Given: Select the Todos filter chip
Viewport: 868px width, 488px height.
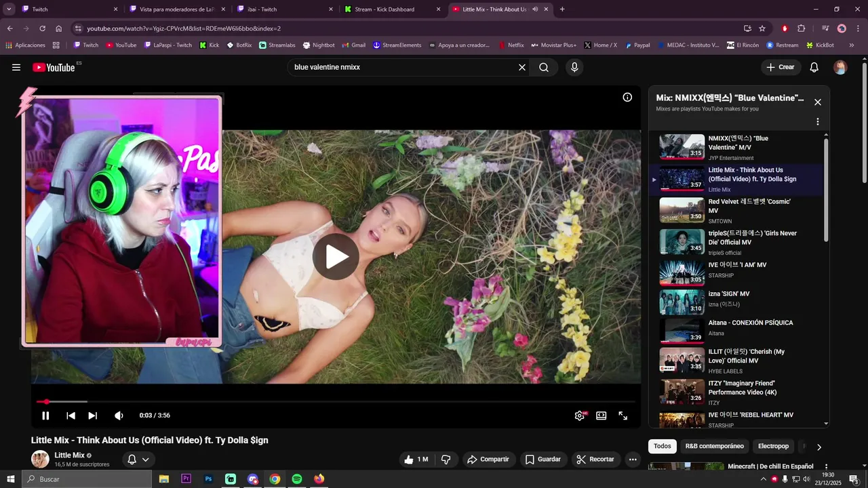Looking at the screenshot, I should pos(663,446).
